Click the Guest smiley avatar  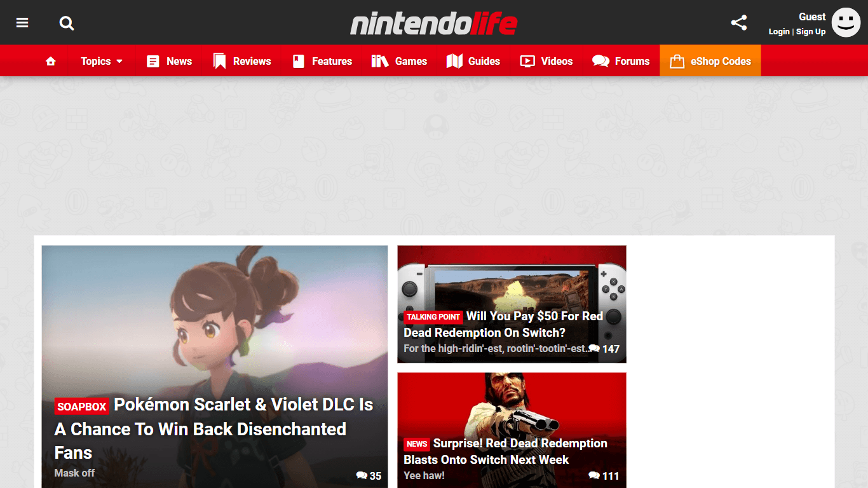tap(846, 22)
